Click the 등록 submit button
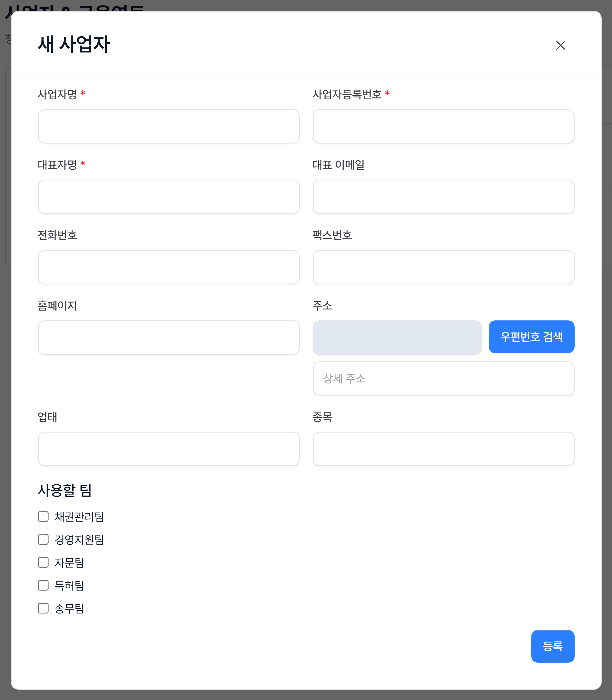Image resolution: width=612 pixels, height=700 pixels. click(x=553, y=646)
